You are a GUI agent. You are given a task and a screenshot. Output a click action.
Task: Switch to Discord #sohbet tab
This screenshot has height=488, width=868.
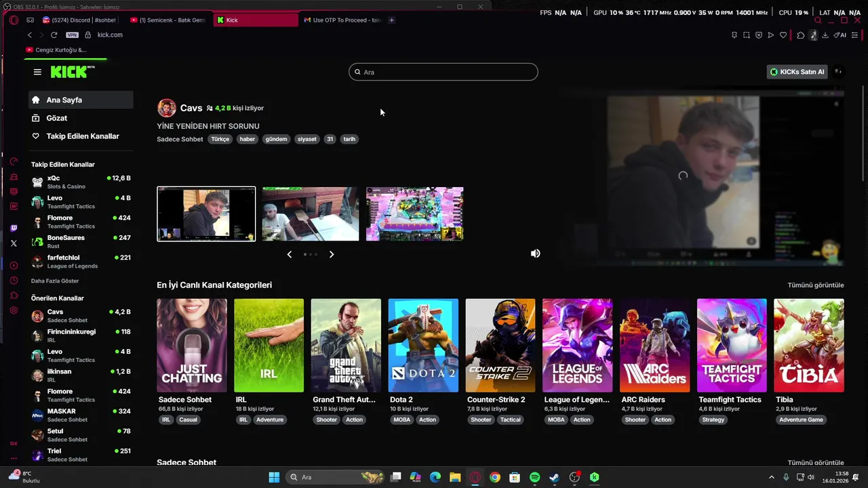pyautogui.click(x=79, y=20)
